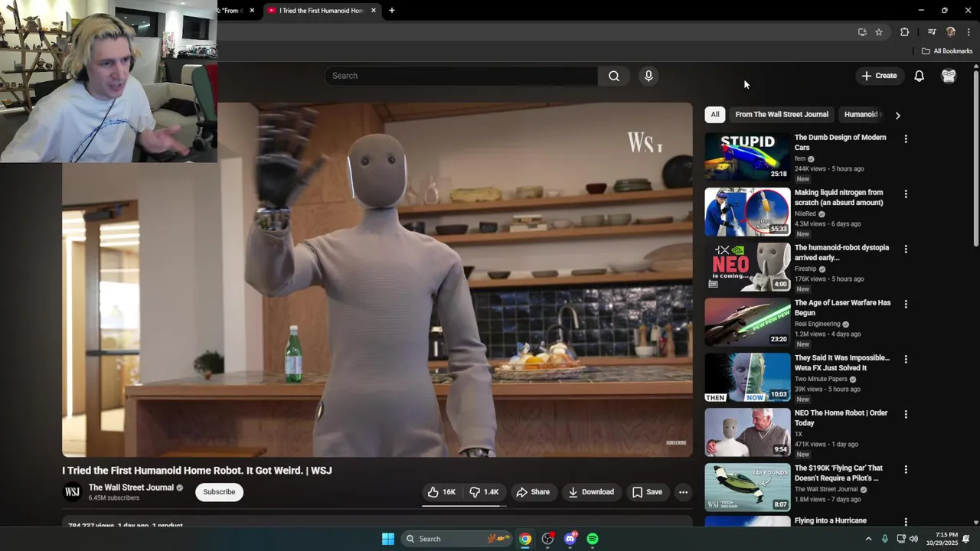Open The Age of Laser Warfare title
Image resolution: width=980 pixels, height=551 pixels.
tap(842, 308)
